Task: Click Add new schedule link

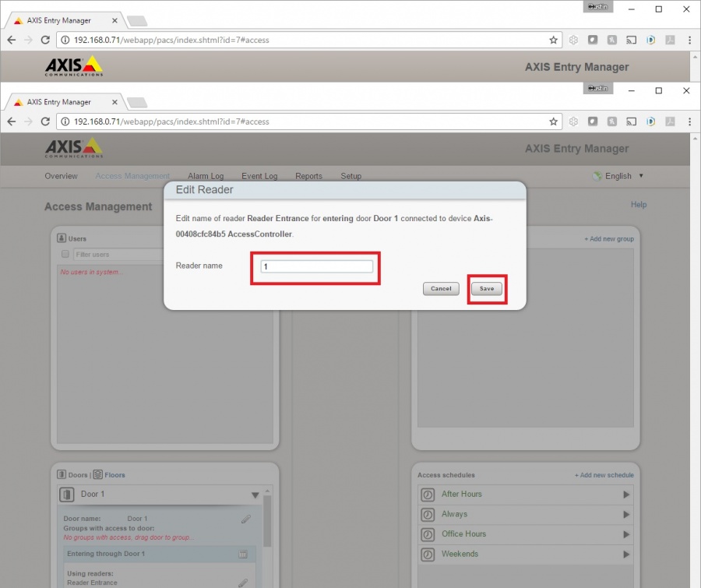Action: [604, 475]
